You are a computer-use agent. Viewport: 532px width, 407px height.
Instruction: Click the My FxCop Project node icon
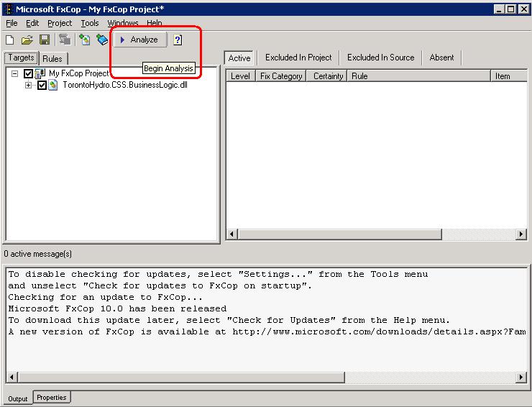[40, 73]
